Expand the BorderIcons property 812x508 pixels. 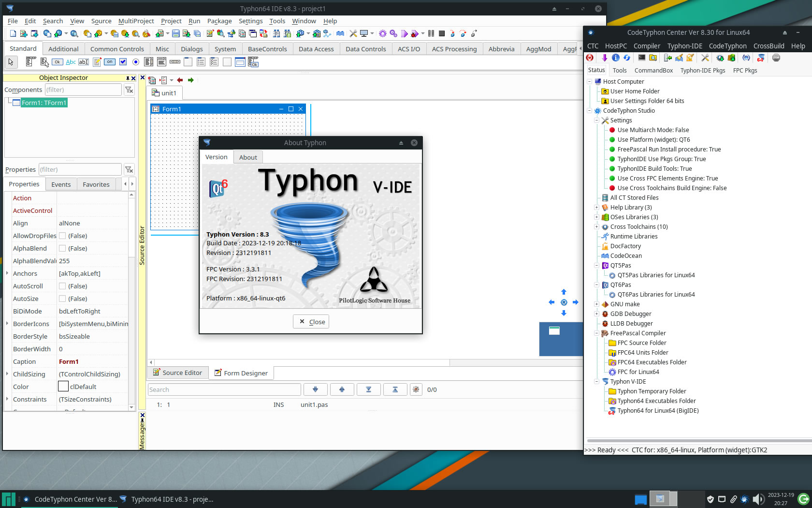point(7,324)
